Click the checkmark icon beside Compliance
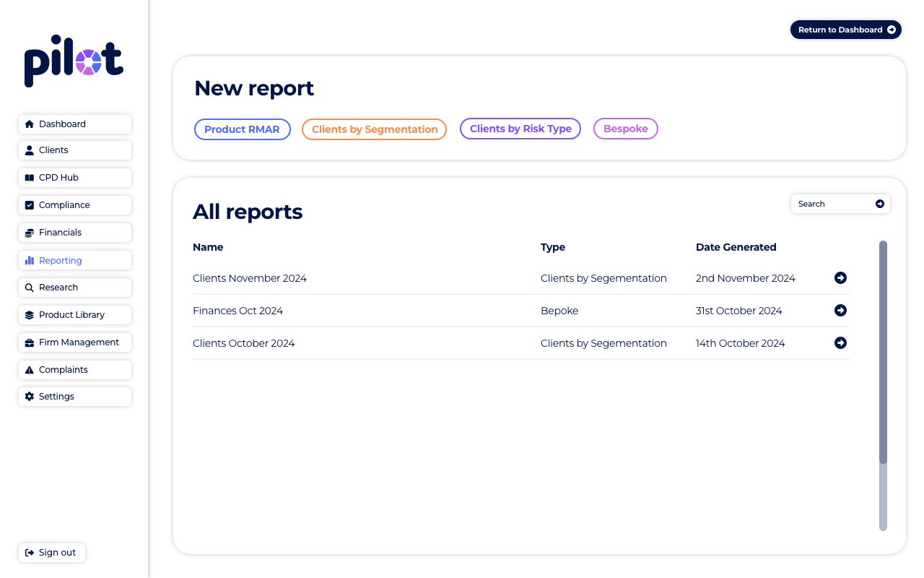 pos(30,205)
